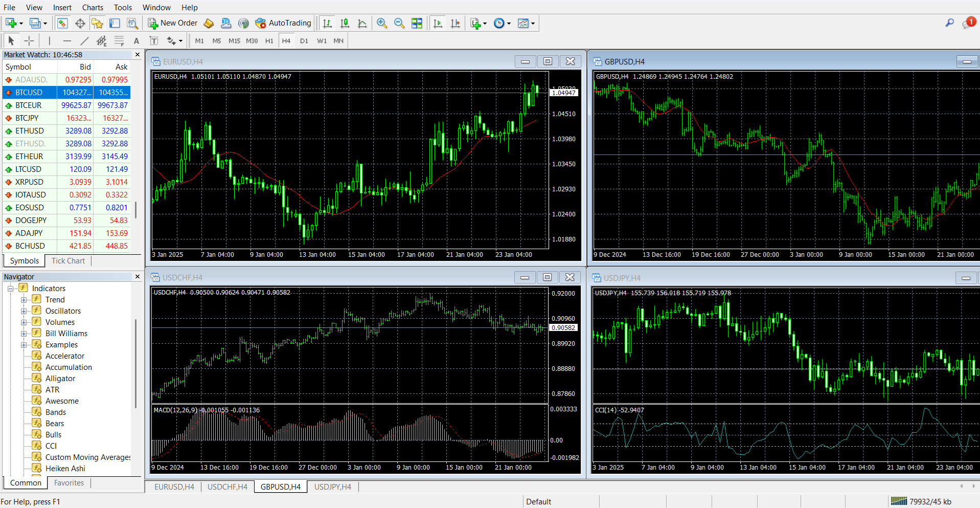The height and width of the screenshot is (508, 980).
Task: Select the Trendline drawing tool
Action: pyautogui.click(x=84, y=41)
